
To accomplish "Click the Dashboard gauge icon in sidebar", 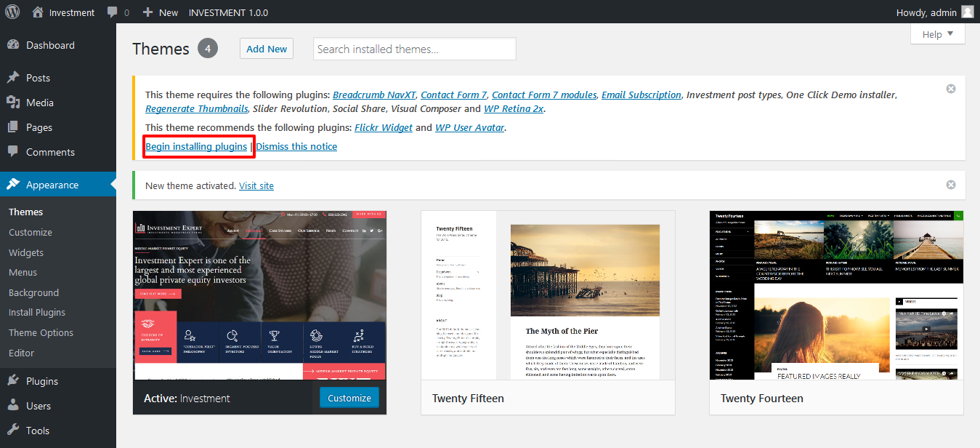I will pyautogui.click(x=13, y=45).
